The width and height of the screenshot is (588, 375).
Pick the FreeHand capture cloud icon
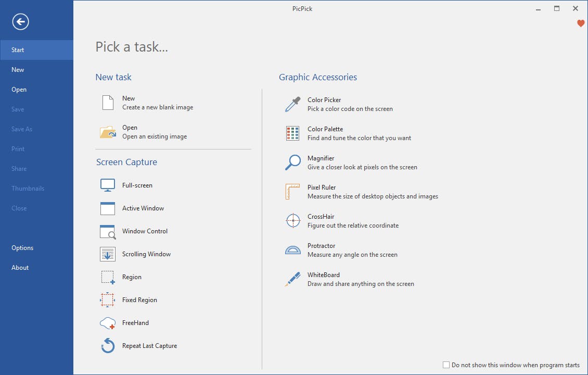point(108,323)
